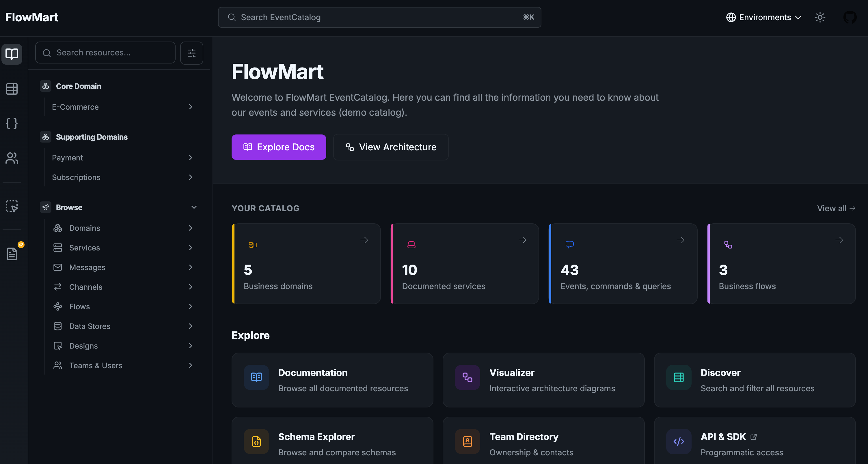Open resource filter settings beside the search box
Viewport: 868px width, 464px height.
click(191, 53)
